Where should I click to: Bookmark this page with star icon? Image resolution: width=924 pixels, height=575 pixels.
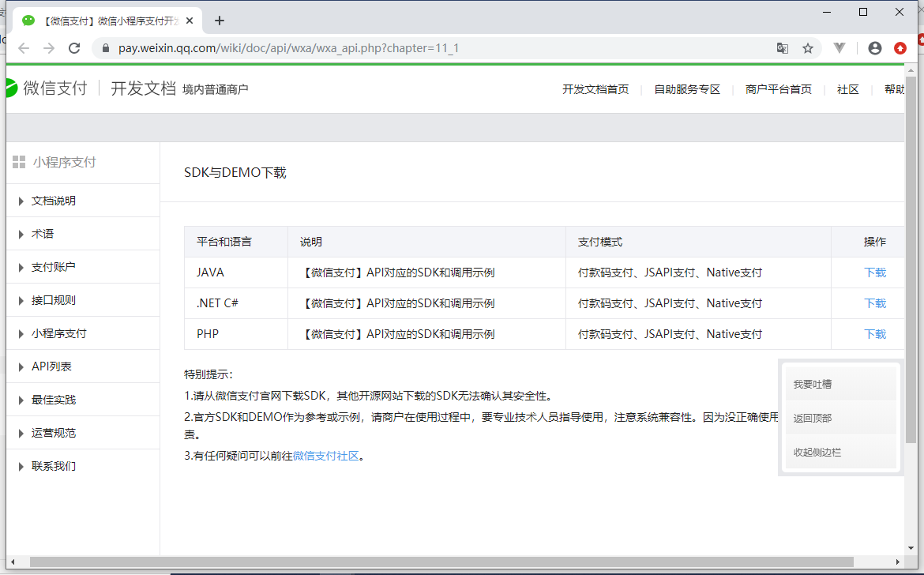pos(808,48)
